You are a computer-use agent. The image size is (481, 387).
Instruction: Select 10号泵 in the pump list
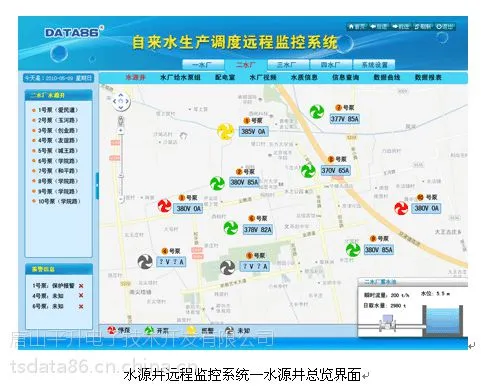pos(56,201)
